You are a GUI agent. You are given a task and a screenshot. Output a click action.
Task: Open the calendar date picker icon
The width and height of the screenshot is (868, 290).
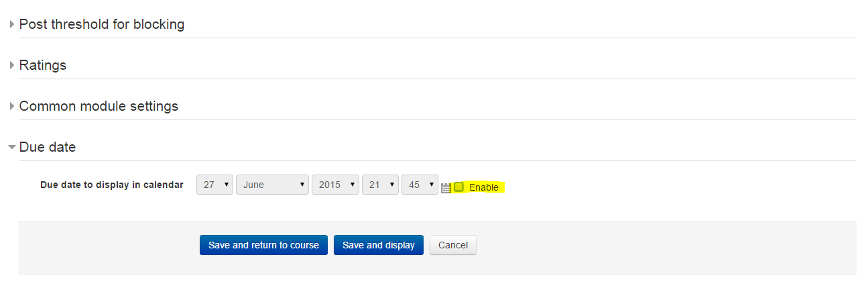(446, 189)
